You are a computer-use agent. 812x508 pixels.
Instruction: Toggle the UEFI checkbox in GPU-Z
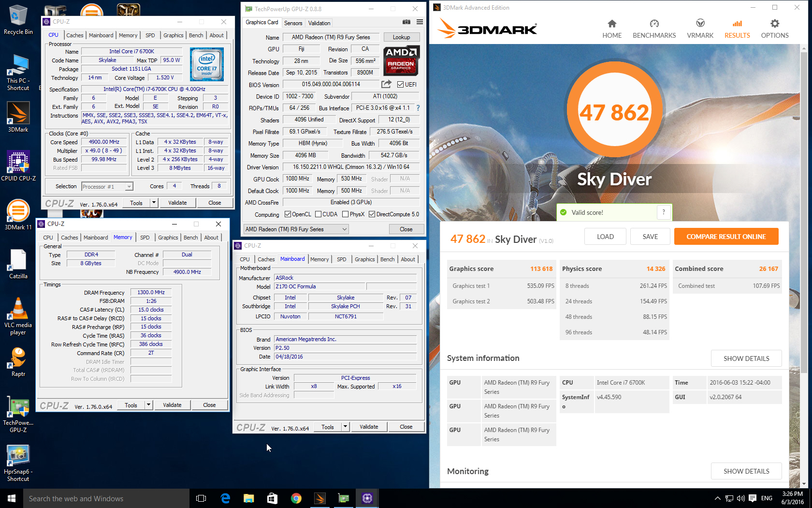pos(400,84)
